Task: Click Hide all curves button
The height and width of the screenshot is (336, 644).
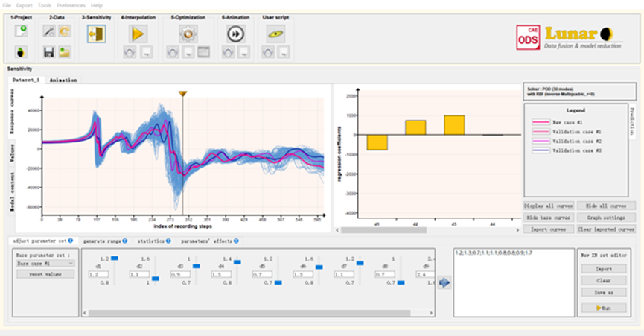Action: (606, 206)
